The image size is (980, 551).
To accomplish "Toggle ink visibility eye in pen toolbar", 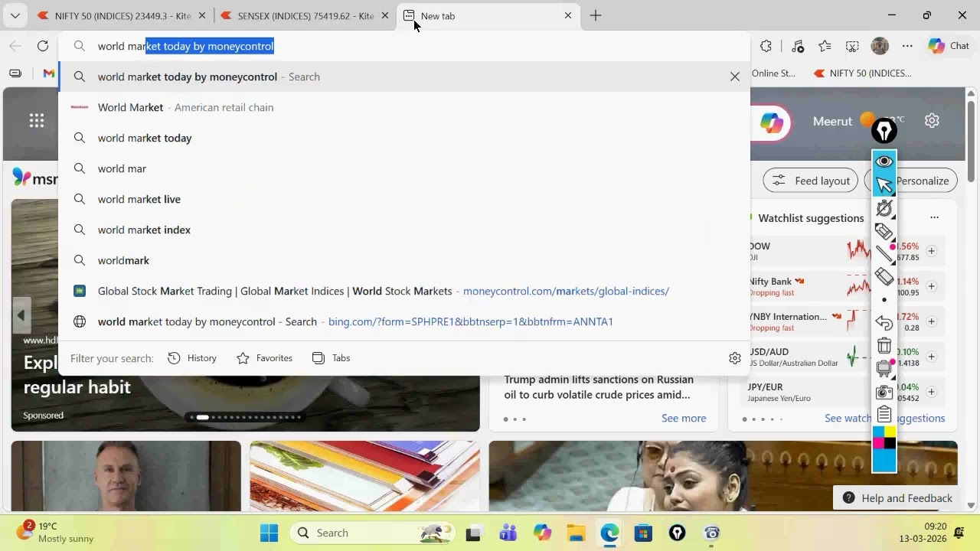I will [884, 161].
